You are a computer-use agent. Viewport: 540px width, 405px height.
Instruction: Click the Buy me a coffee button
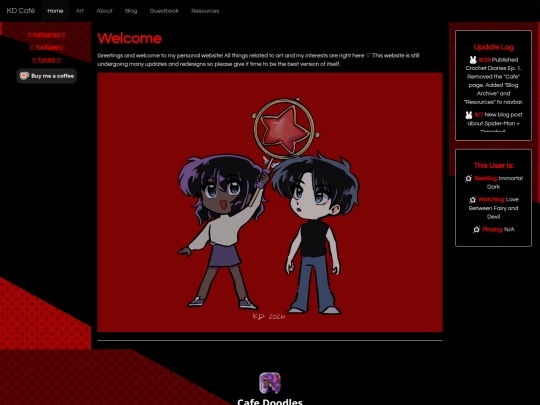(x=46, y=76)
